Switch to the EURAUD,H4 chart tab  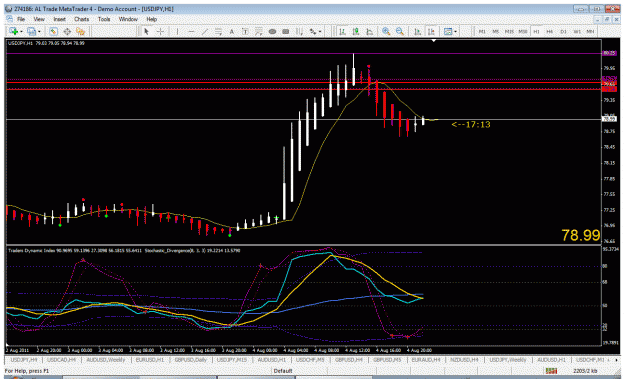coord(426,360)
